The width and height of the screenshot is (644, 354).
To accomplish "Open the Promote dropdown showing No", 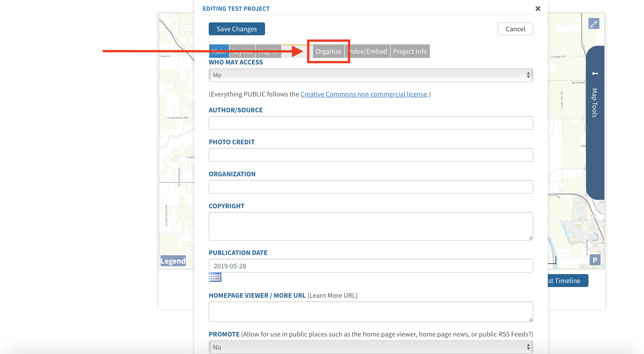I will pyautogui.click(x=371, y=347).
